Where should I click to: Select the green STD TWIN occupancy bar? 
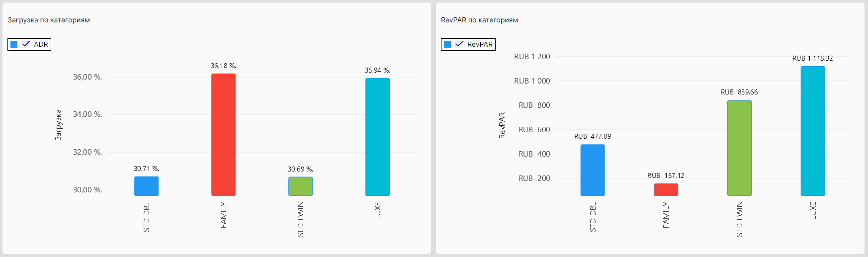click(x=300, y=186)
